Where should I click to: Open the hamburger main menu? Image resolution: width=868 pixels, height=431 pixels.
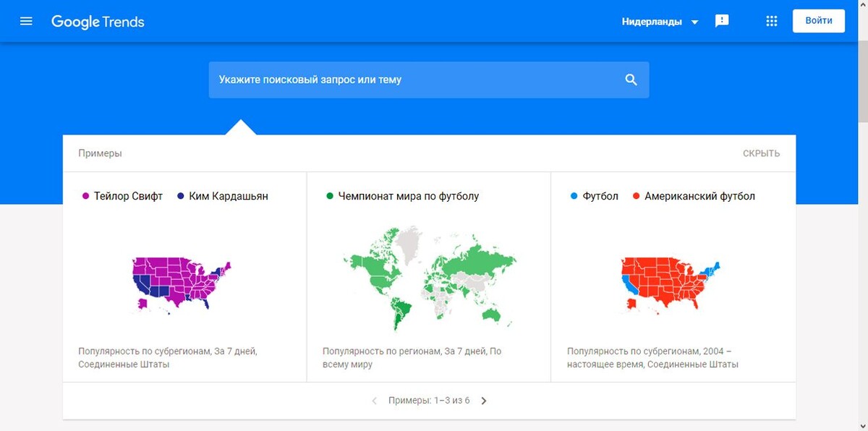tap(26, 21)
